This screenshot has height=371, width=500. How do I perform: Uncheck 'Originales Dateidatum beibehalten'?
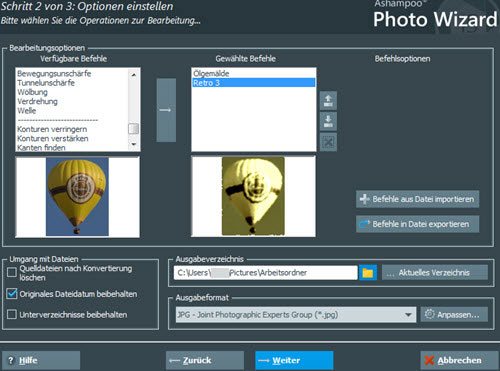(12, 294)
